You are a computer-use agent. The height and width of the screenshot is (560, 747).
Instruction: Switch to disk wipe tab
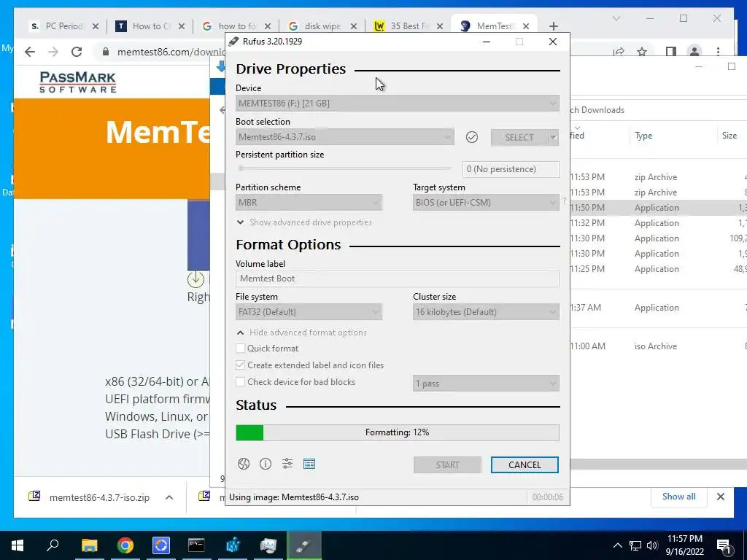click(x=322, y=26)
